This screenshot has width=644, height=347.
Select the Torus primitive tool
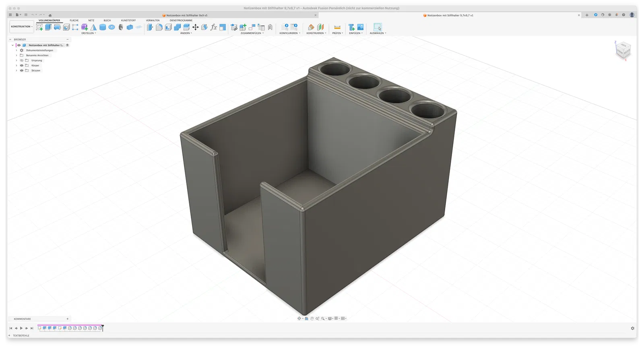click(x=112, y=27)
